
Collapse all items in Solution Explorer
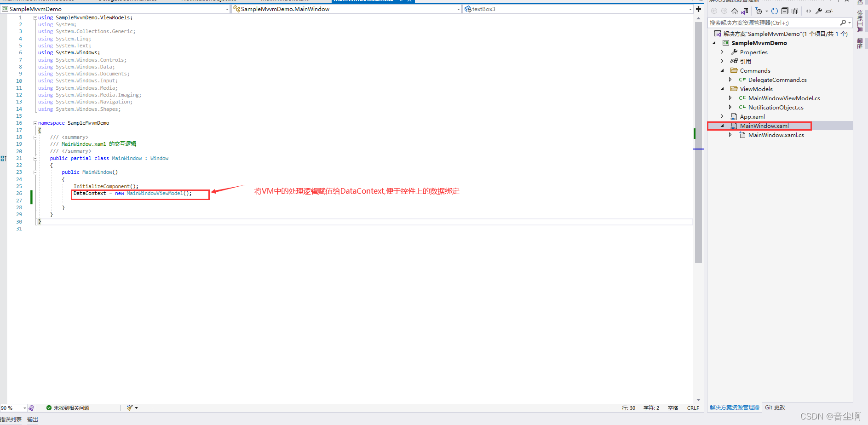tap(785, 11)
